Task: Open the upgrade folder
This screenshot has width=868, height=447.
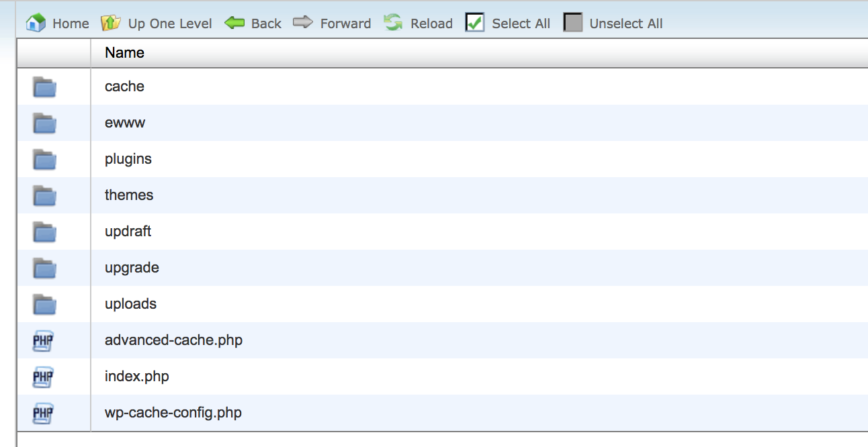Action: coord(132,268)
